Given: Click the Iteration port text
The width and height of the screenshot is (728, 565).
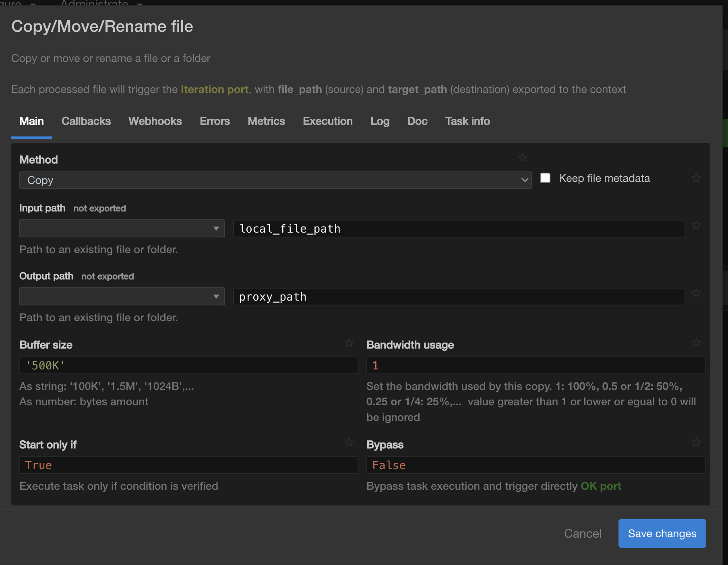Looking at the screenshot, I should (x=215, y=89).
